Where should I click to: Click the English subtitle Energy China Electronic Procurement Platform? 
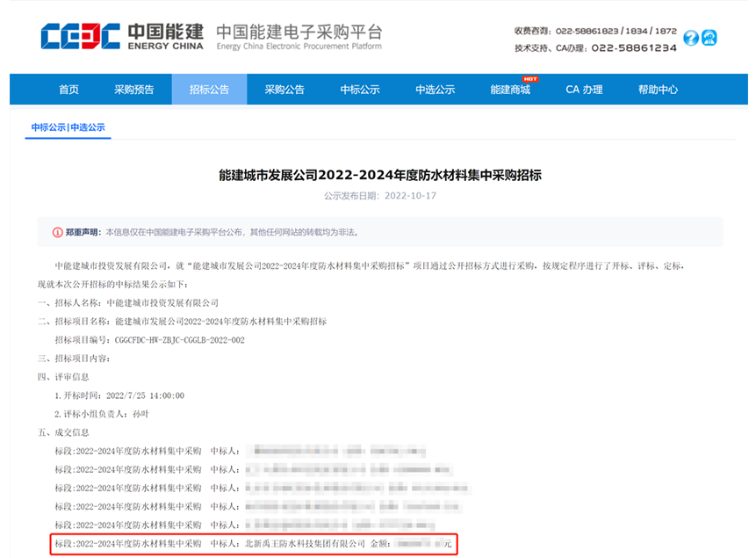pyautogui.click(x=299, y=47)
